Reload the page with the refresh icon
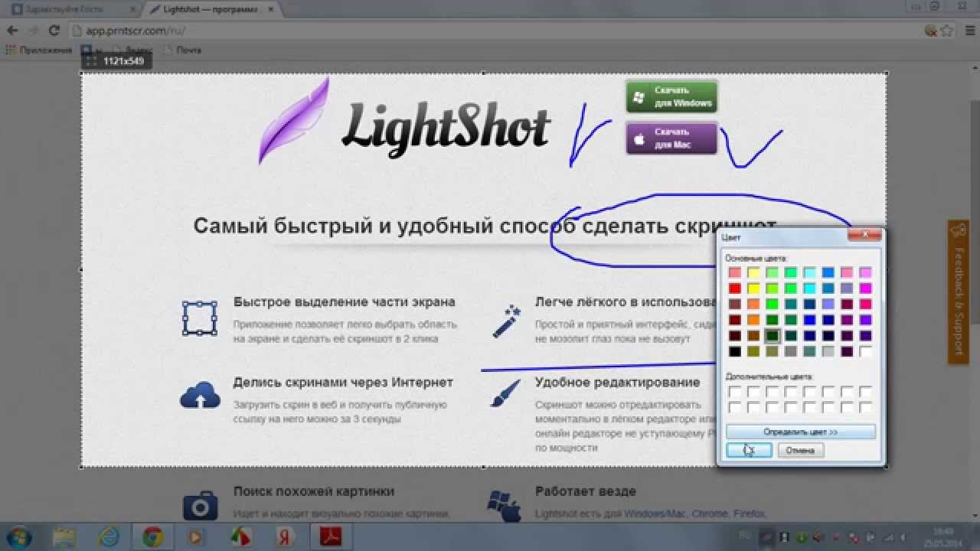 click(x=54, y=31)
